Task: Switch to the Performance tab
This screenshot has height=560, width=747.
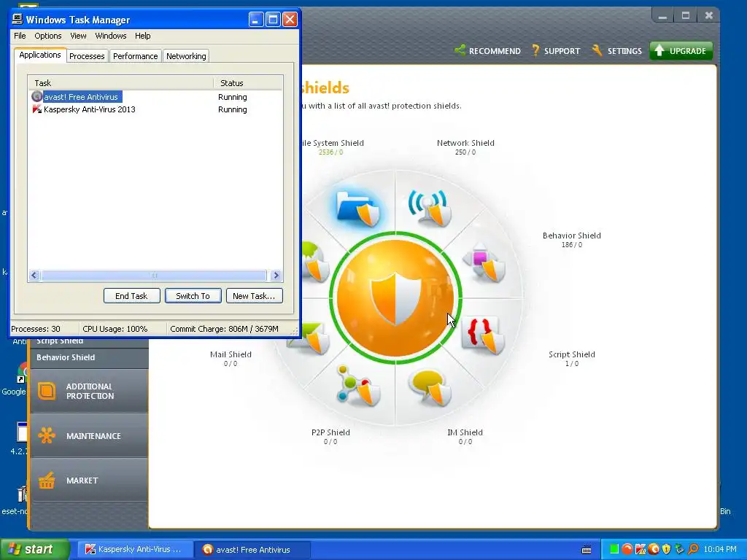Action: (135, 56)
